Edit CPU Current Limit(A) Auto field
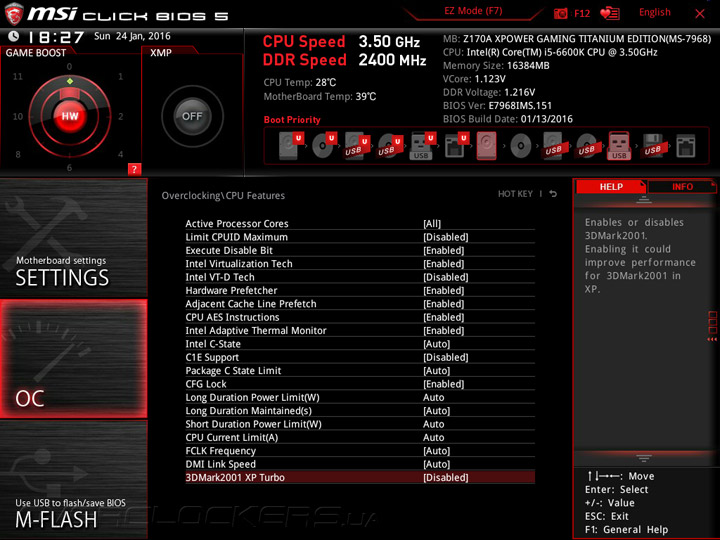 coord(433,437)
